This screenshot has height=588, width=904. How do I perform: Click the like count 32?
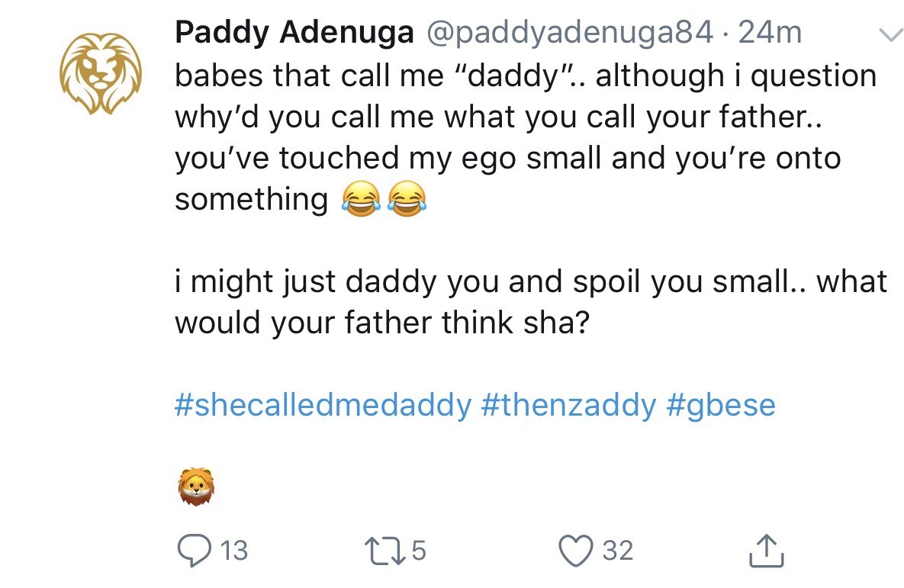pos(617,550)
